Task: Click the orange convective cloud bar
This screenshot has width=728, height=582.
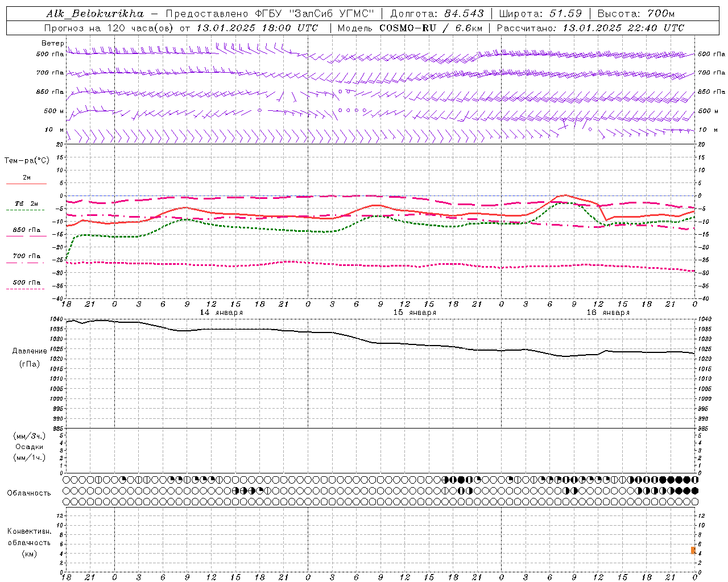Action: coord(693,550)
